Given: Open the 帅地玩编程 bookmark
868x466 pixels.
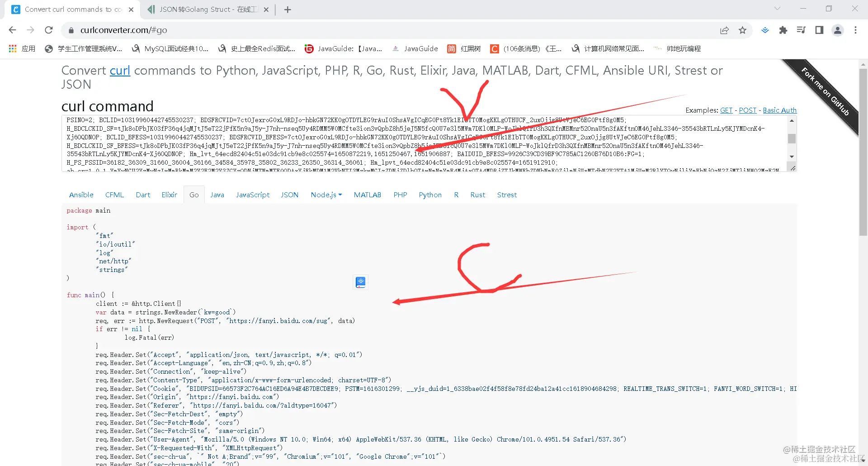Looking at the screenshot, I should 677,48.
